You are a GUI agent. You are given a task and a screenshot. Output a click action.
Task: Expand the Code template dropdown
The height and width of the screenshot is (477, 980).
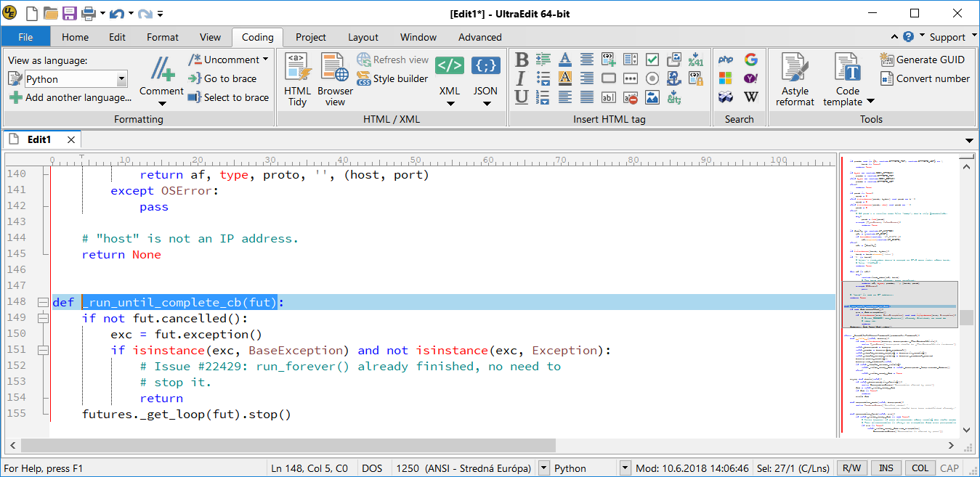[870, 102]
